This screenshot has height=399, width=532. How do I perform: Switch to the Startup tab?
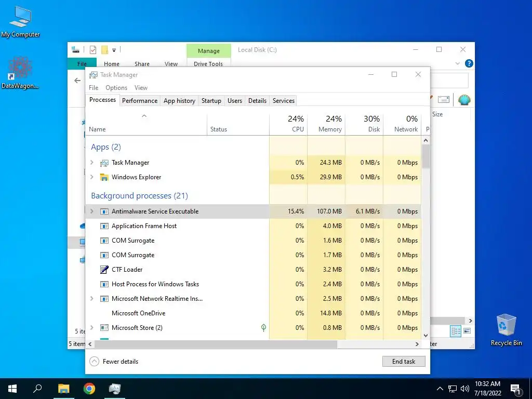[x=211, y=101]
